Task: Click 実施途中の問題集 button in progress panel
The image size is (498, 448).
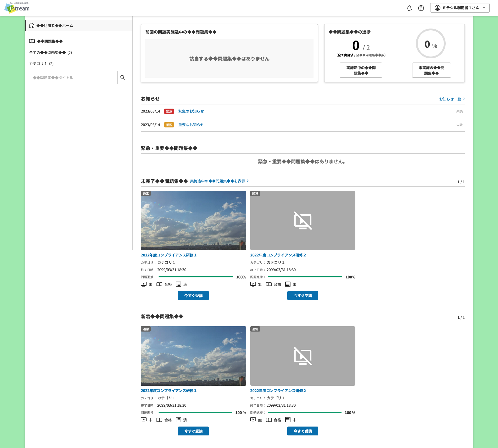Action: coord(361,70)
